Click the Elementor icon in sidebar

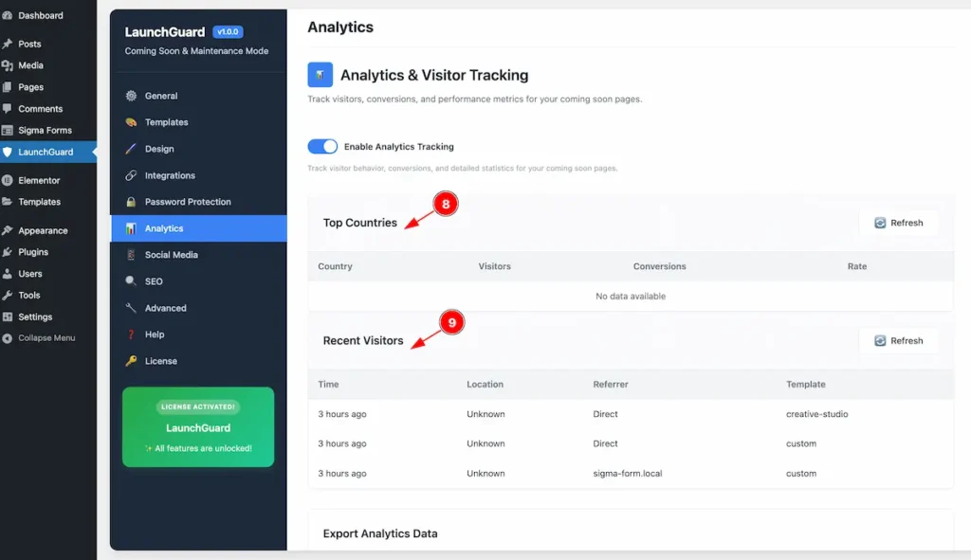(x=8, y=181)
